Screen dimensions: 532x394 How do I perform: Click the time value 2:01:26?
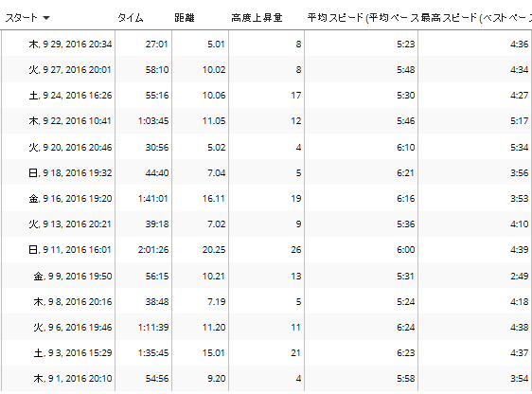pos(153,250)
